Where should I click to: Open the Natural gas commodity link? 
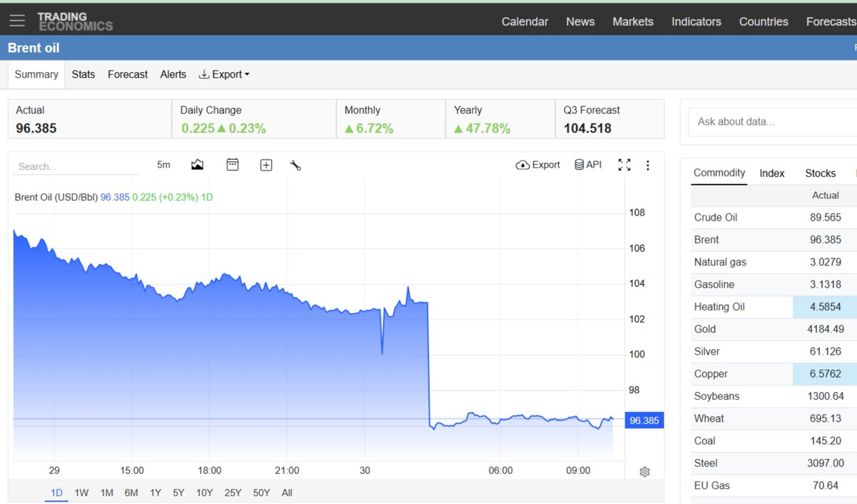[x=720, y=262]
